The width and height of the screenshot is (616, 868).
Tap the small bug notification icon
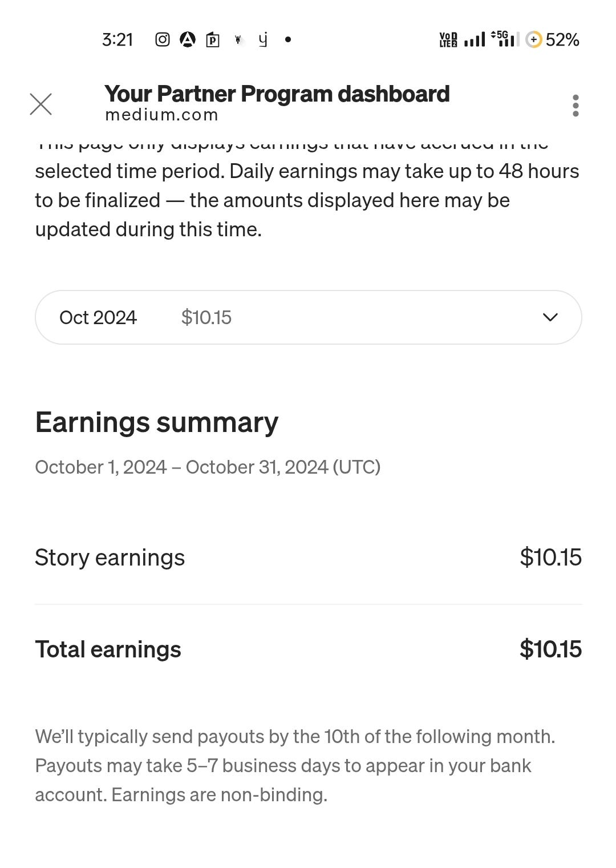pos(238,39)
